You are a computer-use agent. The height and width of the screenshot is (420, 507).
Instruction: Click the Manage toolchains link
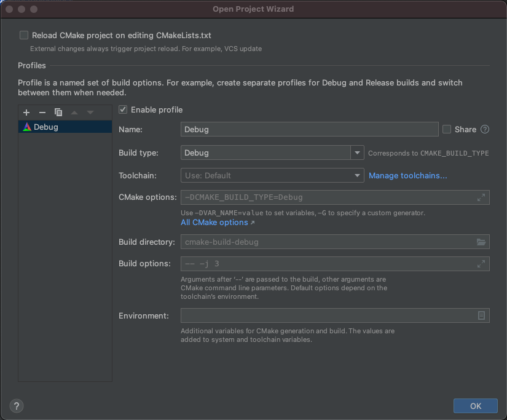coord(407,176)
